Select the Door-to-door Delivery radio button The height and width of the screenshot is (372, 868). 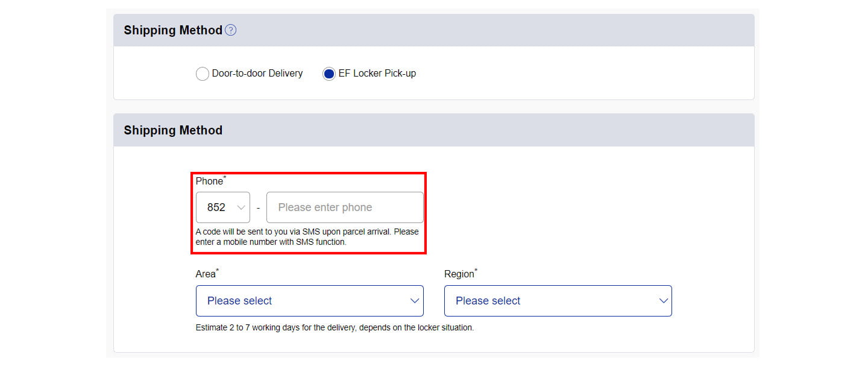203,74
